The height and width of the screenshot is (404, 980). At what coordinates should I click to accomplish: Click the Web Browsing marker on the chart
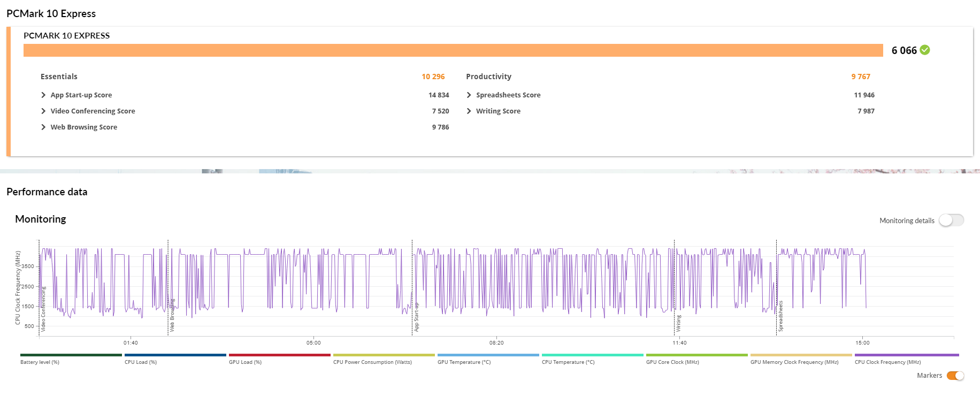point(172,315)
